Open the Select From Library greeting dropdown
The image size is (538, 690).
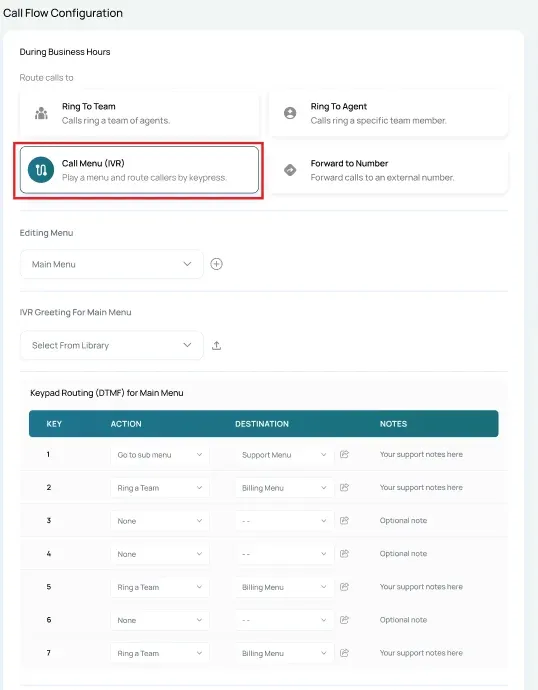(x=112, y=345)
